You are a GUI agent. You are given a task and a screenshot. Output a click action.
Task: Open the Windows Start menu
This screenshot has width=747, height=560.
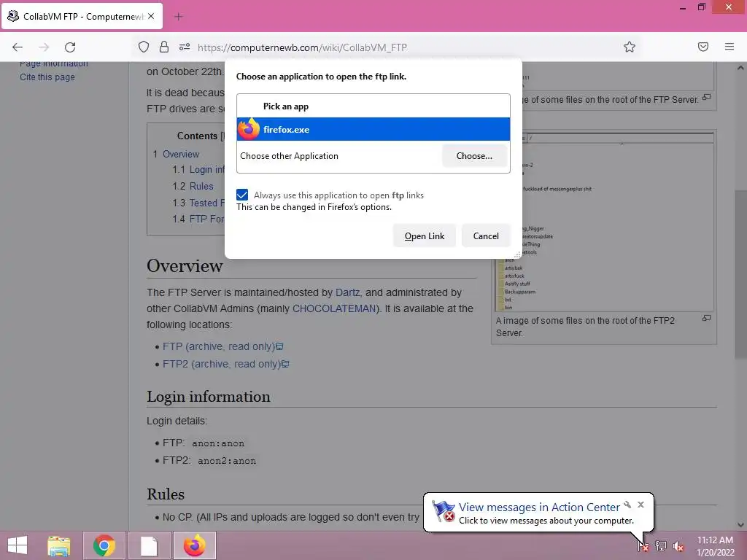pos(18,545)
